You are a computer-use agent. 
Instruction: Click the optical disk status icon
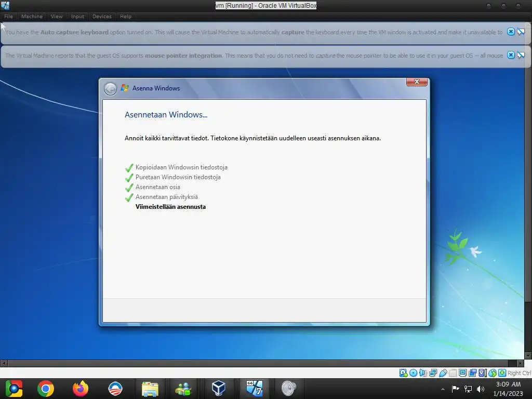tap(413, 373)
